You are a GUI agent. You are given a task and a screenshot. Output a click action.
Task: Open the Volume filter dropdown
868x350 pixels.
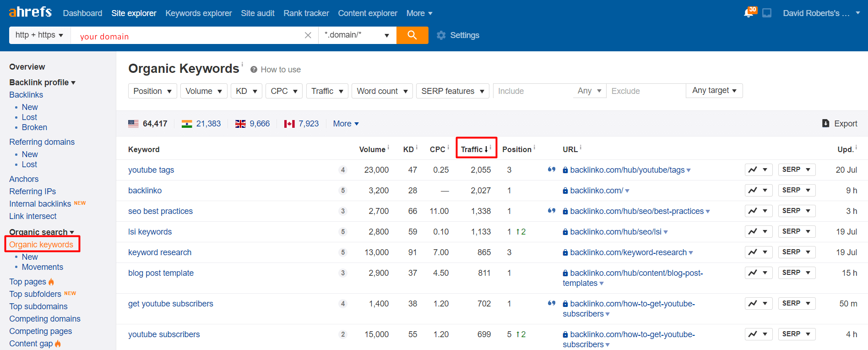204,91
